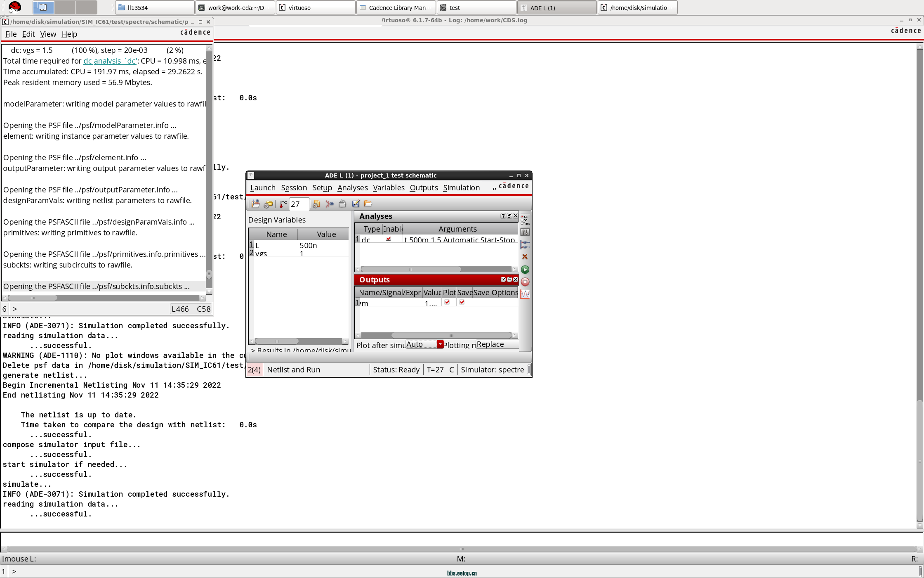Open Setup menu in ADE
Viewport: 924px width, 578px height.
322,188
